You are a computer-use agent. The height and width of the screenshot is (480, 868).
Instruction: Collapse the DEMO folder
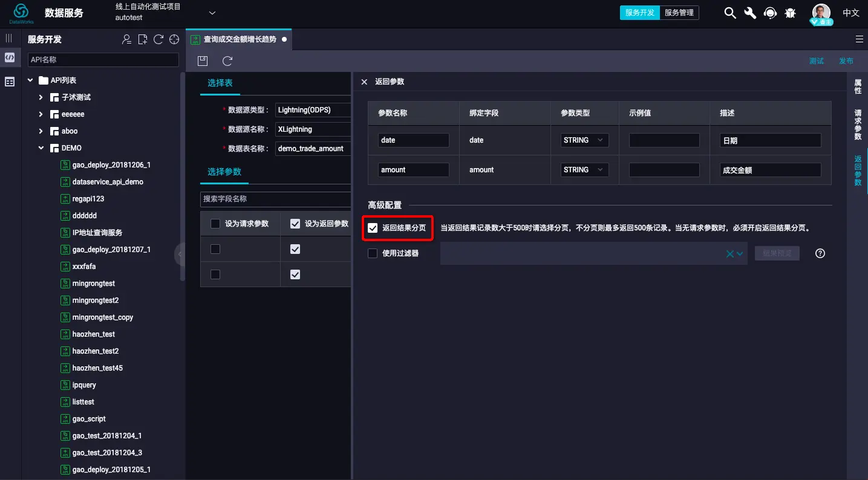point(41,148)
